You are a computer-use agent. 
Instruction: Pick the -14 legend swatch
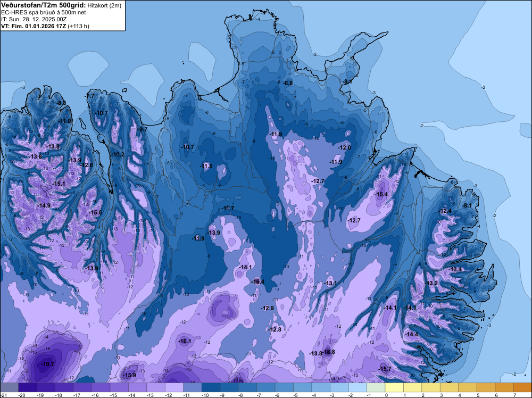pos(137,387)
